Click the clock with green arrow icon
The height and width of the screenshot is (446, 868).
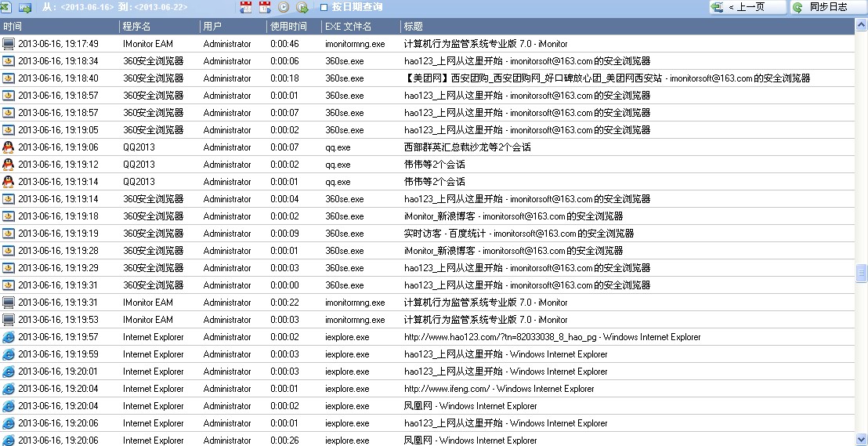pyautogui.click(x=302, y=7)
